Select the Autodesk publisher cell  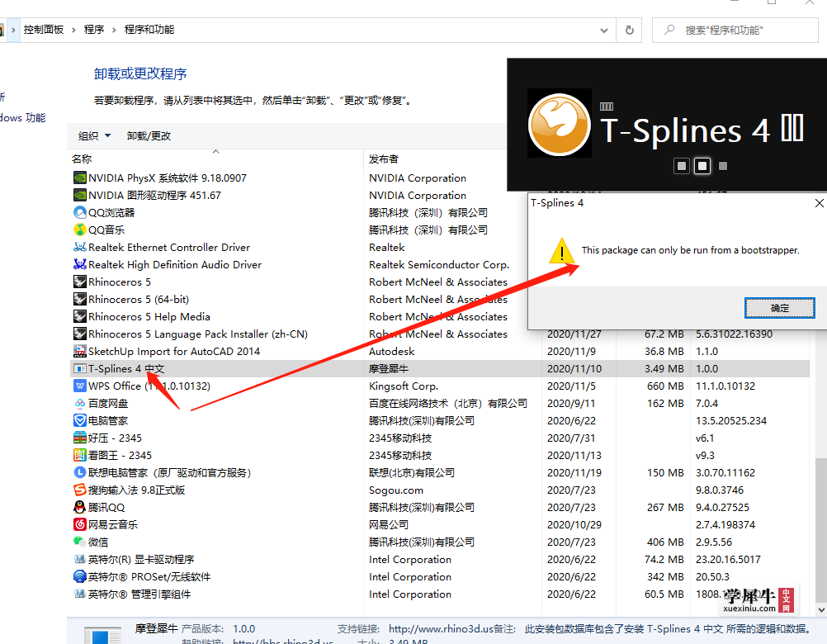[x=391, y=351]
